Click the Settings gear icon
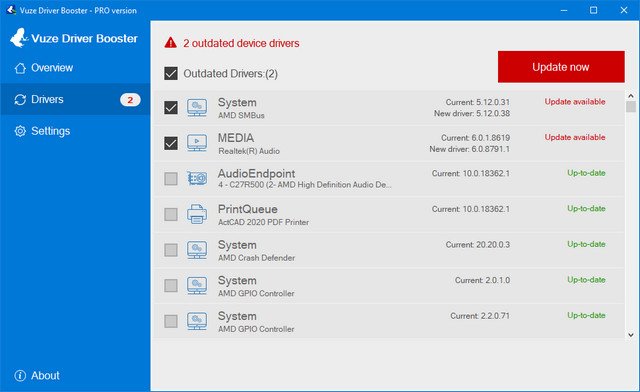This screenshot has width=640, height=392. (x=20, y=131)
